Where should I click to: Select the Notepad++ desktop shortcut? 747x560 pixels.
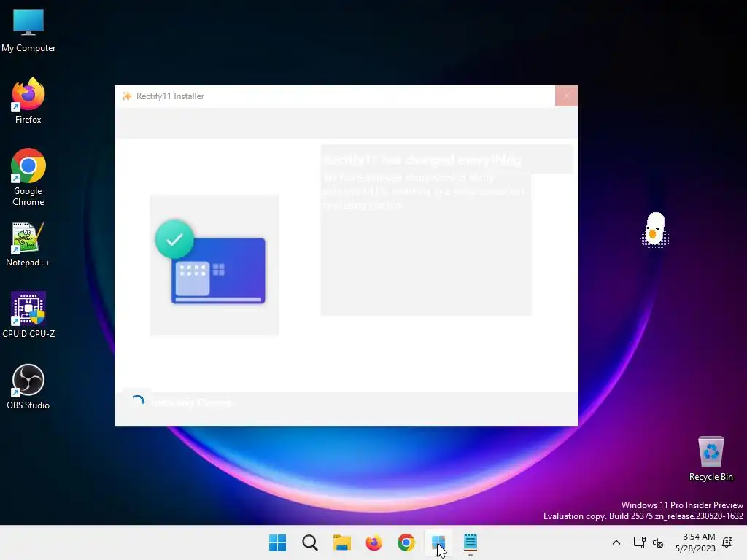(28, 244)
